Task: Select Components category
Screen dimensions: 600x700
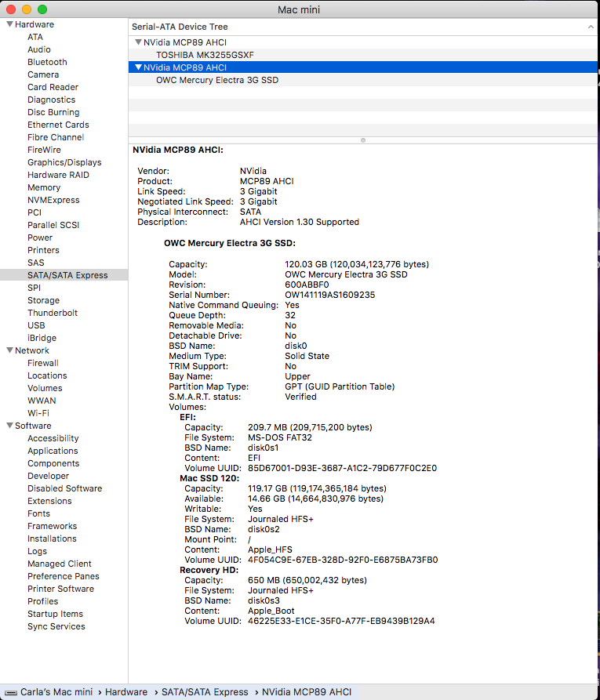Action: [x=53, y=463]
